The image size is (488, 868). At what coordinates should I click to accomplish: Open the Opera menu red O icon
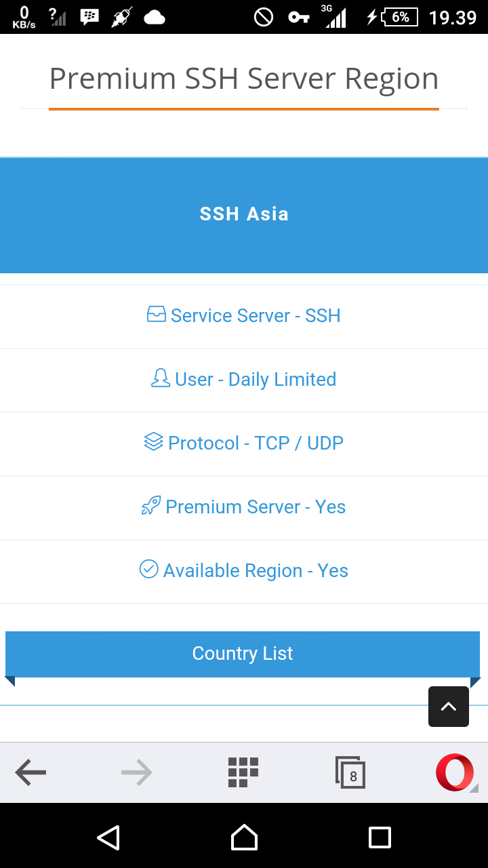tap(455, 772)
